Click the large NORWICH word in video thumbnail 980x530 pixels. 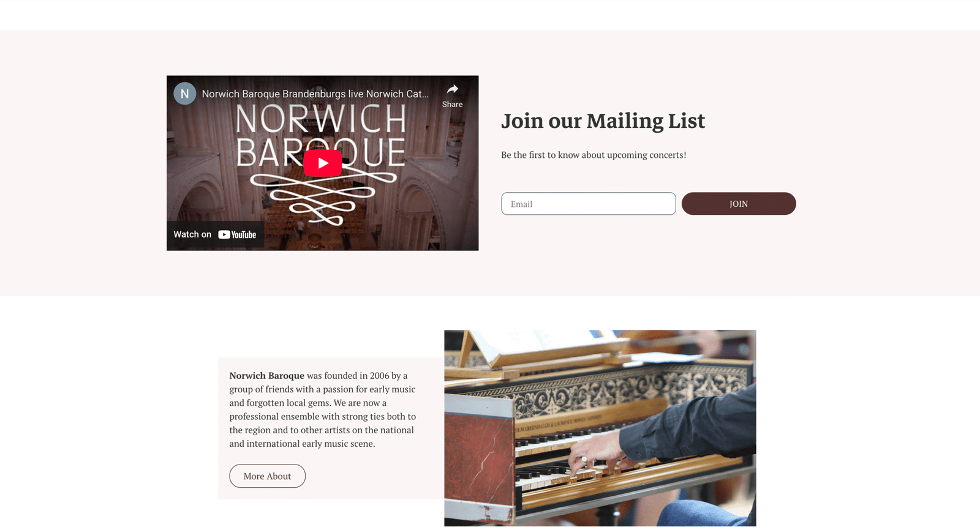321,119
